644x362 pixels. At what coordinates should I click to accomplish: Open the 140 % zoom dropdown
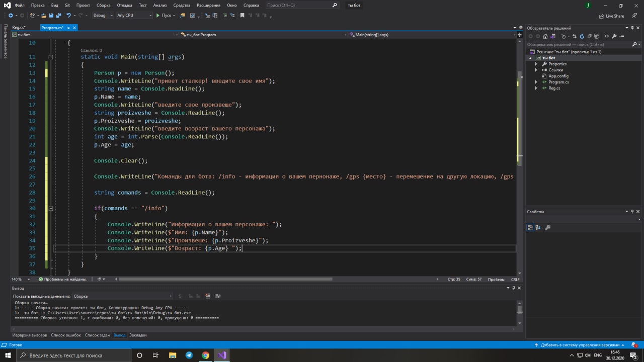[21, 279]
